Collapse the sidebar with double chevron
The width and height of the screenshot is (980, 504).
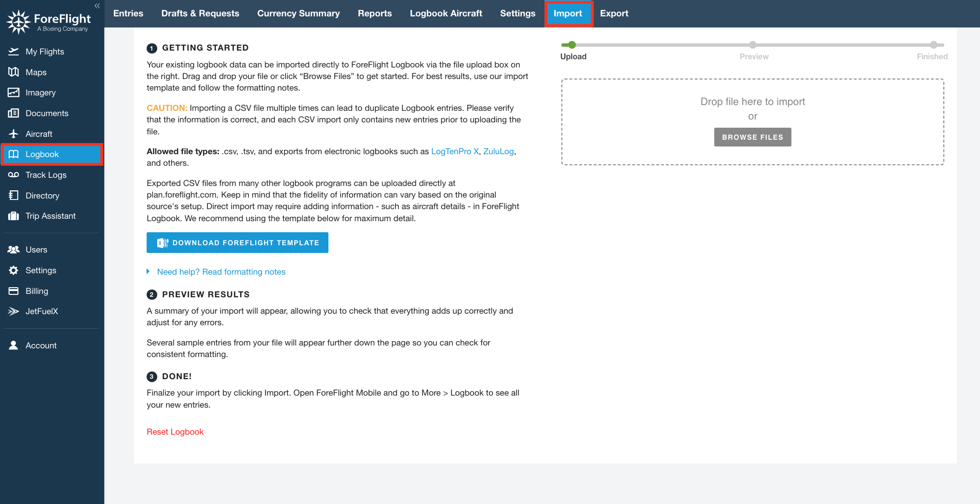[x=97, y=6]
